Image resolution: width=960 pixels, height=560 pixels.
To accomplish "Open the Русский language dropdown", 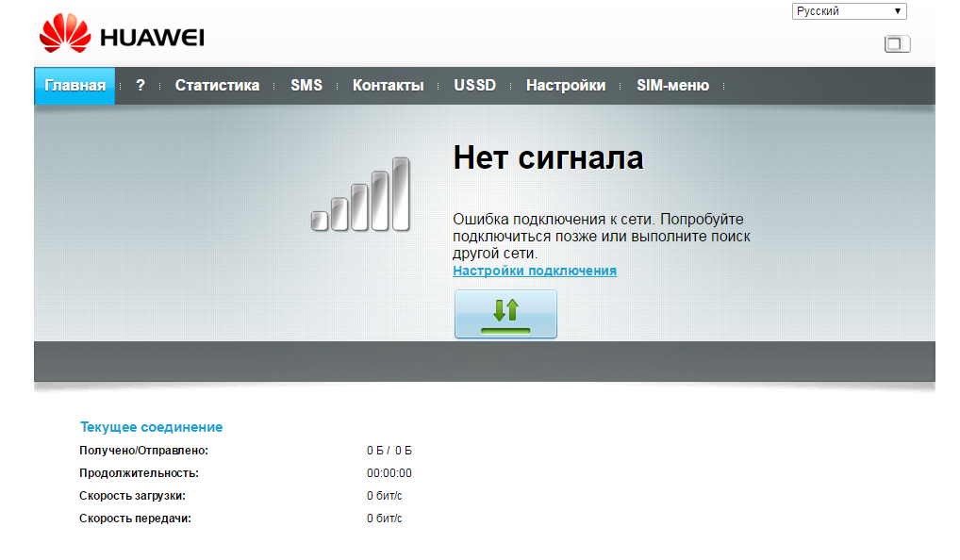I will [x=849, y=11].
